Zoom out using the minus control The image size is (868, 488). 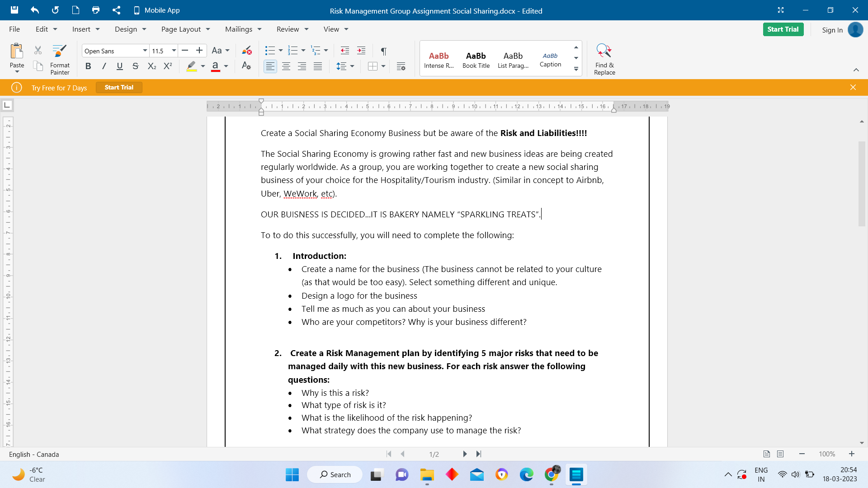tap(802, 454)
